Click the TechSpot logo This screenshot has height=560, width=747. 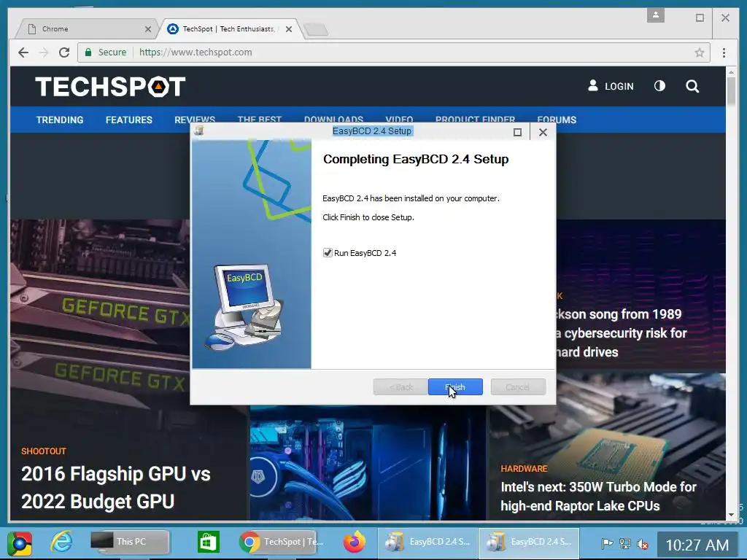point(110,87)
